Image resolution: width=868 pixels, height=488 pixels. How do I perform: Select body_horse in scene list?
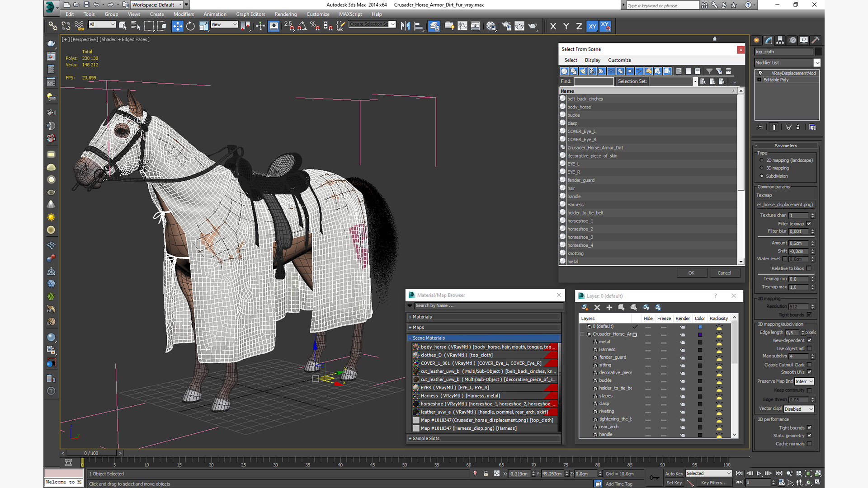pyautogui.click(x=579, y=107)
